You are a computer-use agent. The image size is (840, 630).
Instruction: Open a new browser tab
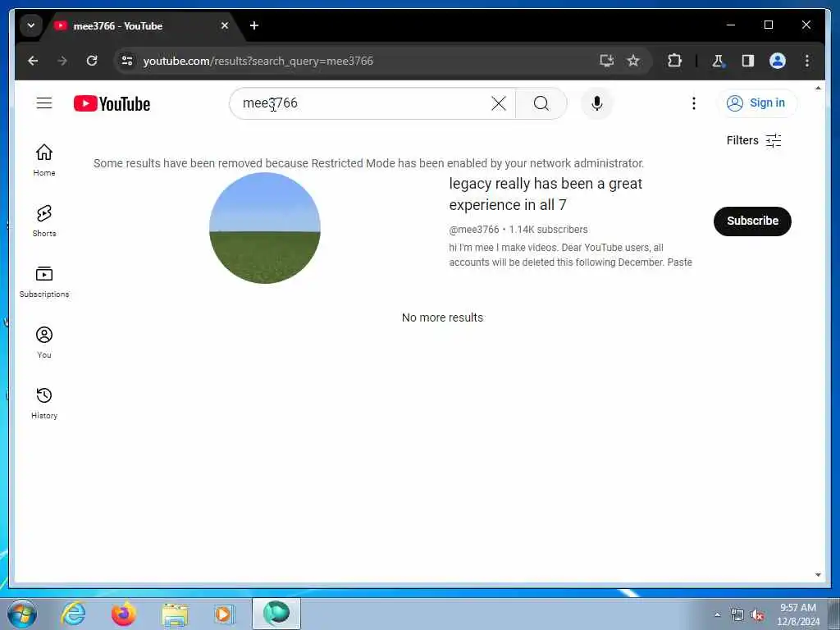point(254,25)
